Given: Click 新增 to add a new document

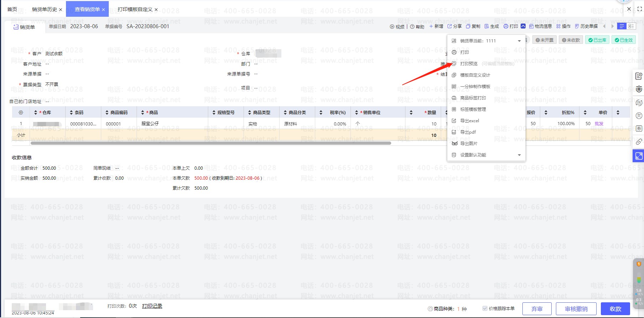Looking at the screenshot, I should tap(436, 26).
